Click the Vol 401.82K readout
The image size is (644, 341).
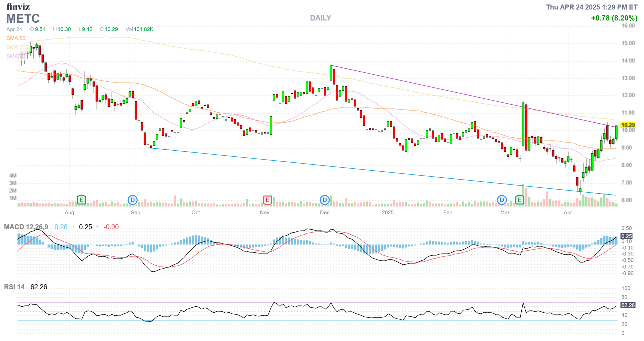click(139, 29)
